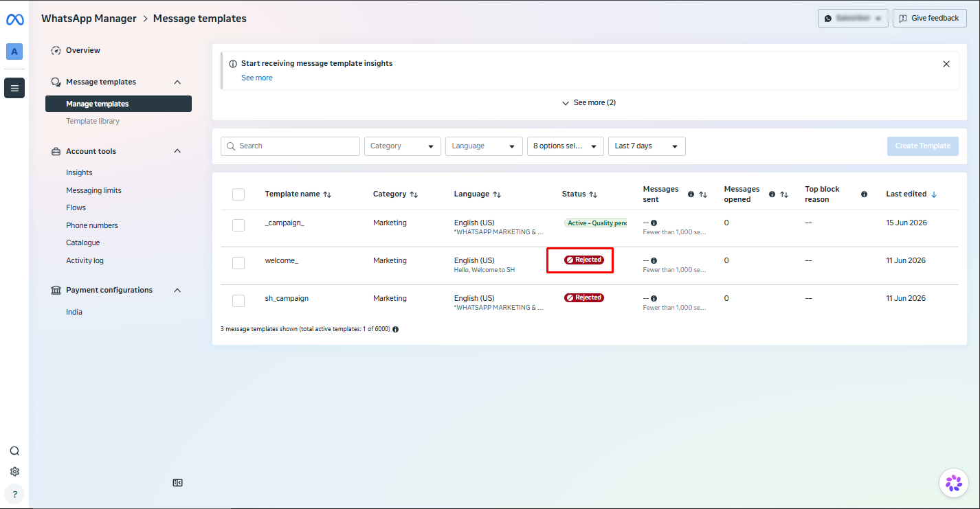Screen dimensions: 980x509
Task: Expand 'See more (2)' notifications
Action: pos(589,103)
